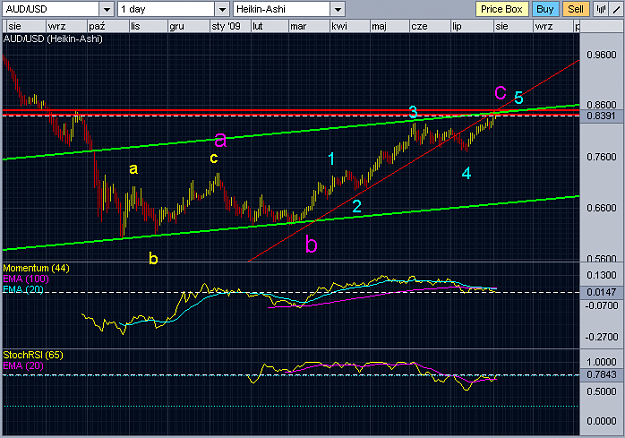Click the 0.0147 momentum value tag
The width and height of the screenshot is (625, 438).
[x=601, y=292]
